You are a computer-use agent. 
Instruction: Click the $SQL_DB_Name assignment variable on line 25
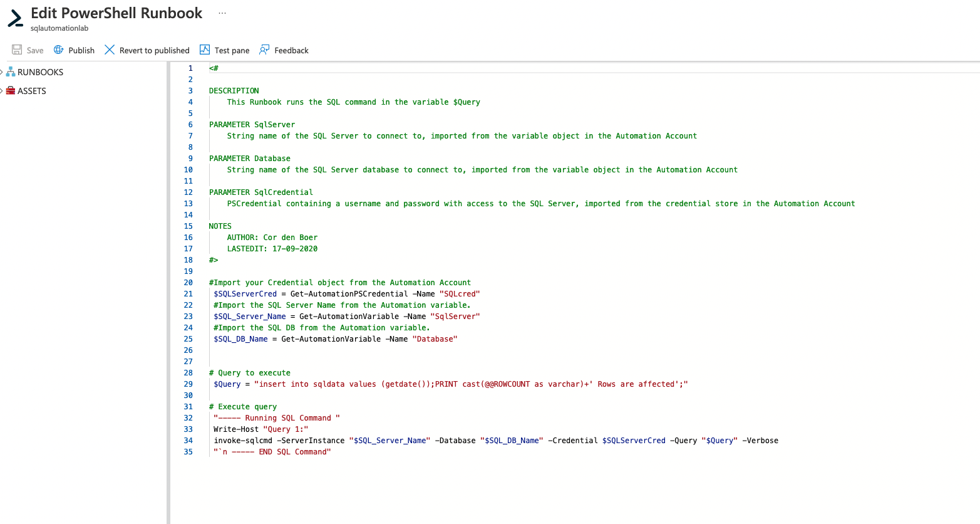coord(240,339)
